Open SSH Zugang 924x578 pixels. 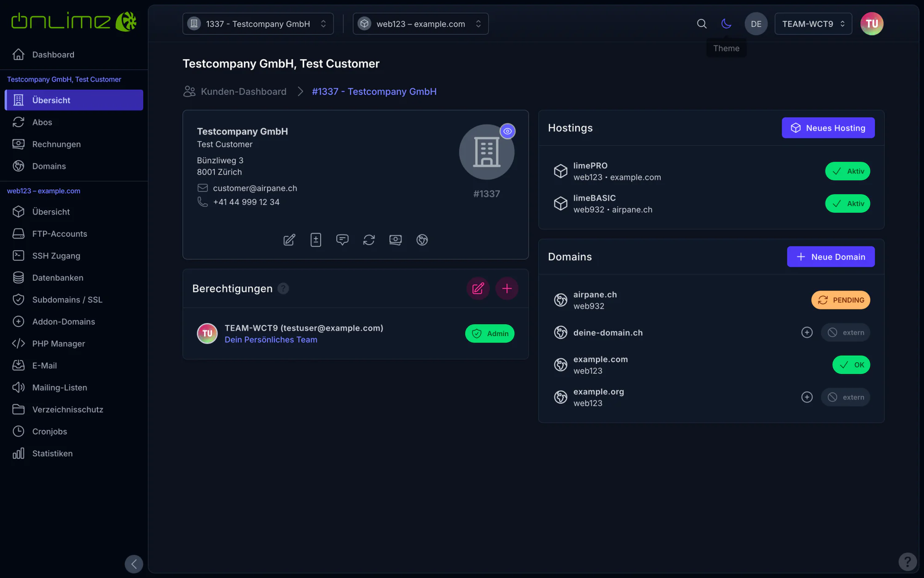[74, 256]
